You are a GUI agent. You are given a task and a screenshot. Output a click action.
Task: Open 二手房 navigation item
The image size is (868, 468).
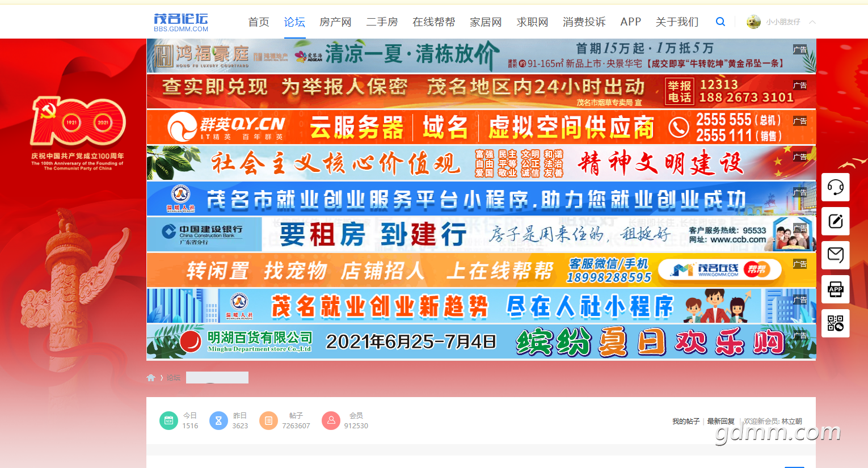pos(382,22)
